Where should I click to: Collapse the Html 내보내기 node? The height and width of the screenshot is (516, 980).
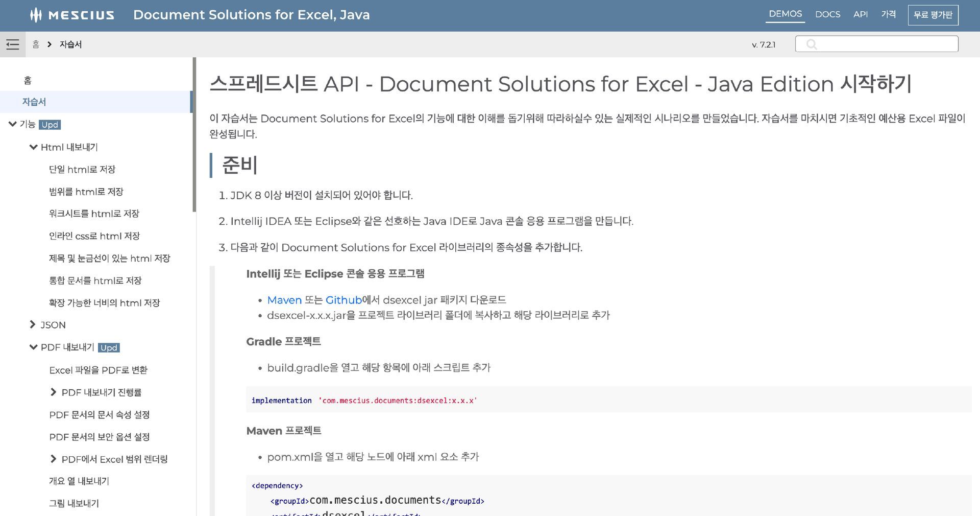coord(33,147)
